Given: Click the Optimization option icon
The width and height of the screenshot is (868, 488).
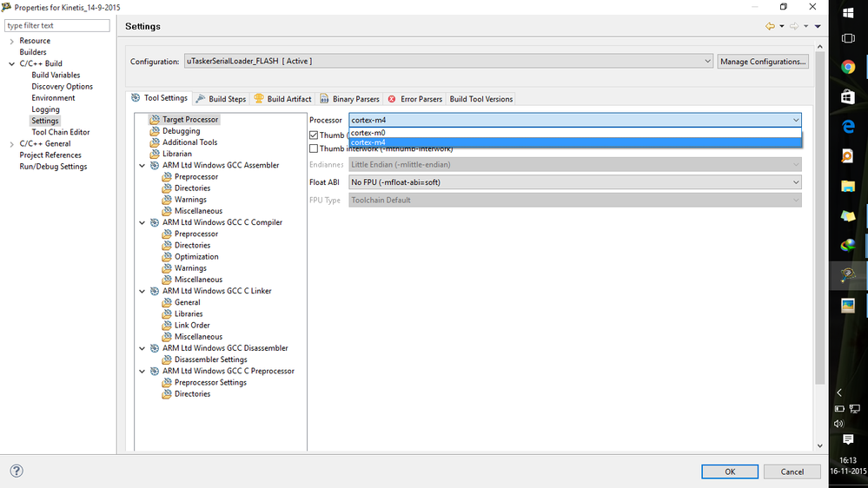Looking at the screenshot, I should (167, 256).
